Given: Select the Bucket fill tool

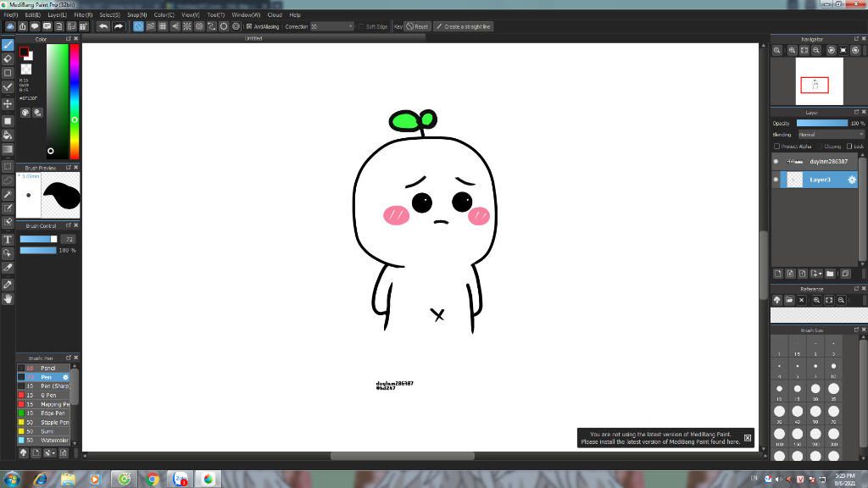Looking at the screenshot, I should coord(8,135).
